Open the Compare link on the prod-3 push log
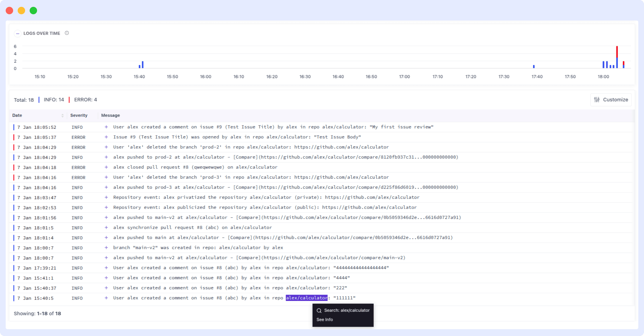Screen dimensions: 644x336 point(244,187)
